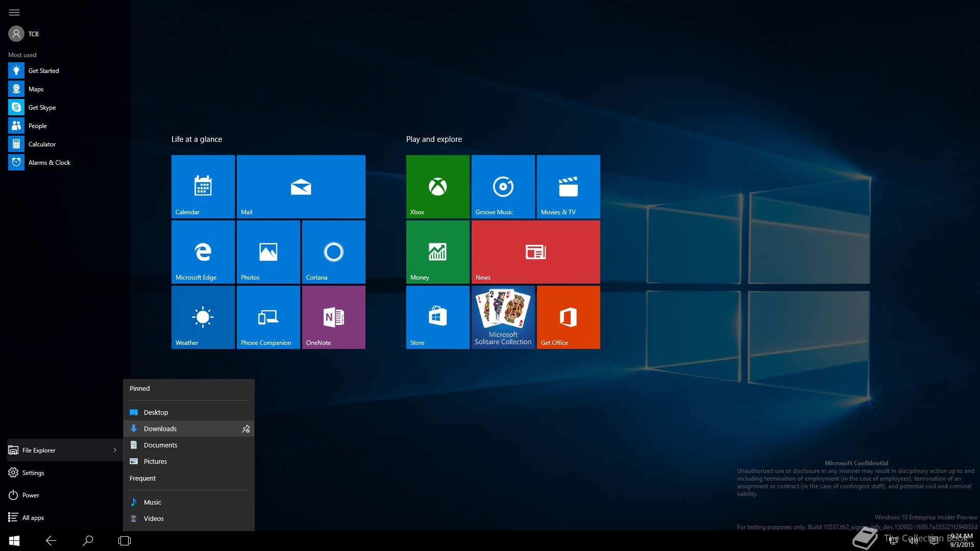Open Desktop from Pinned jump list
Image resolution: width=980 pixels, height=551 pixels.
coord(189,412)
